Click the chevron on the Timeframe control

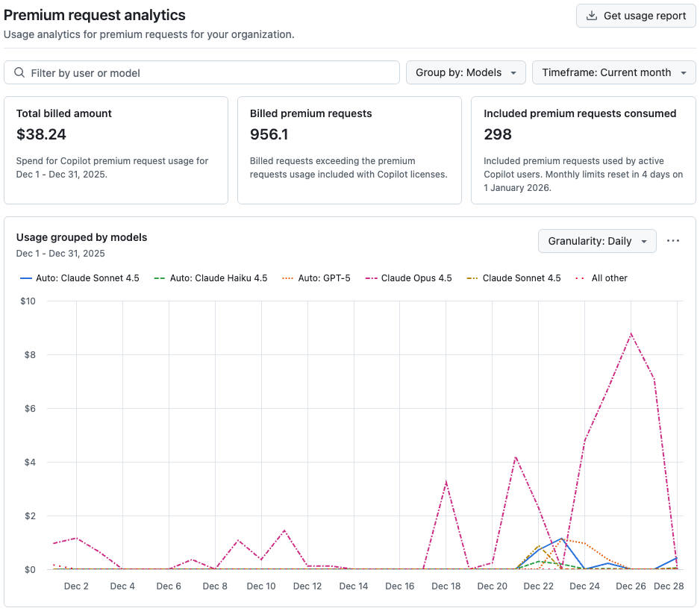684,72
